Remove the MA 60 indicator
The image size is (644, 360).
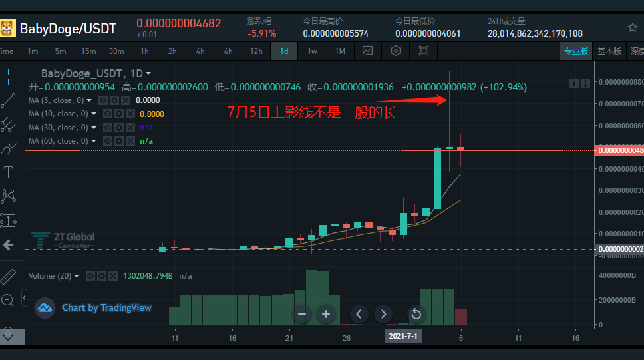pyautogui.click(x=130, y=141)
